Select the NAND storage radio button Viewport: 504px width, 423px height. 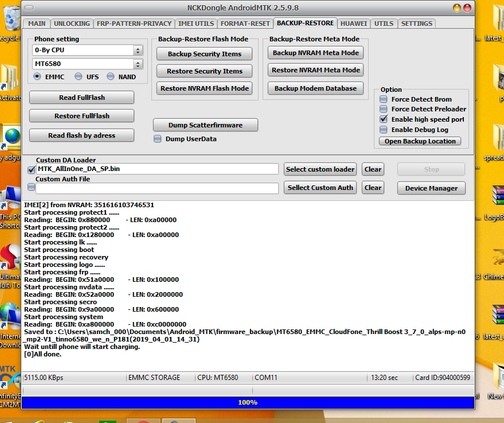click(x=110, y=76)
